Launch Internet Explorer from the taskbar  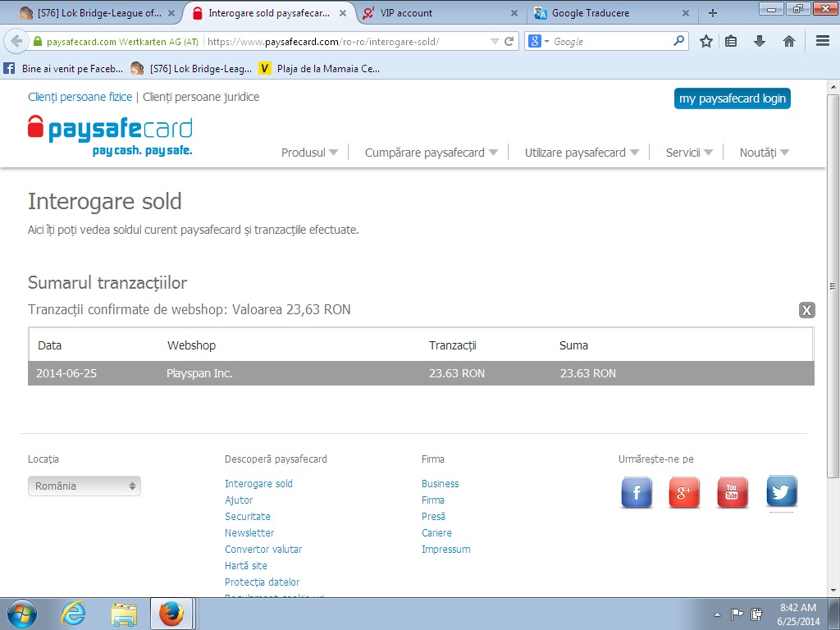tap(74, 614)
